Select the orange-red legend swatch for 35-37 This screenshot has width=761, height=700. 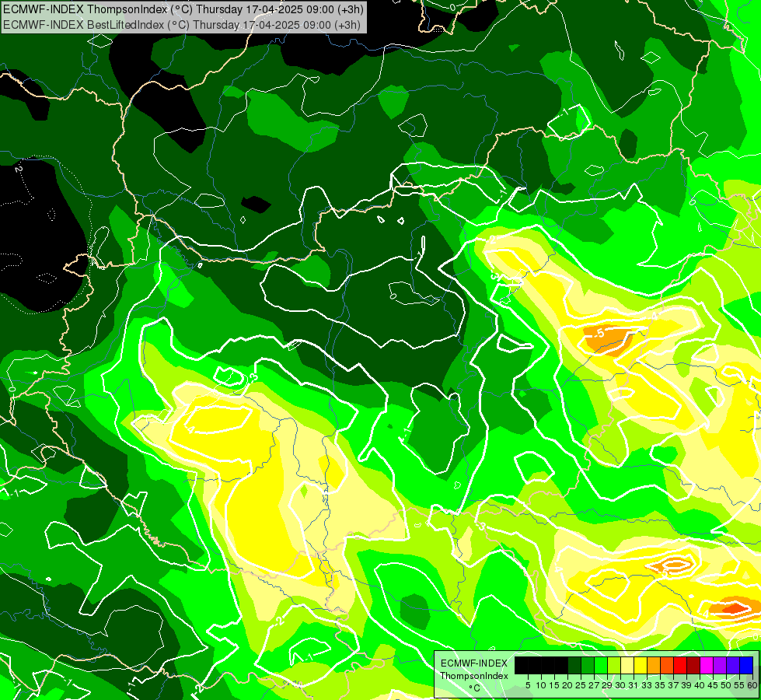pyautogui.click(x=667, y=665)
